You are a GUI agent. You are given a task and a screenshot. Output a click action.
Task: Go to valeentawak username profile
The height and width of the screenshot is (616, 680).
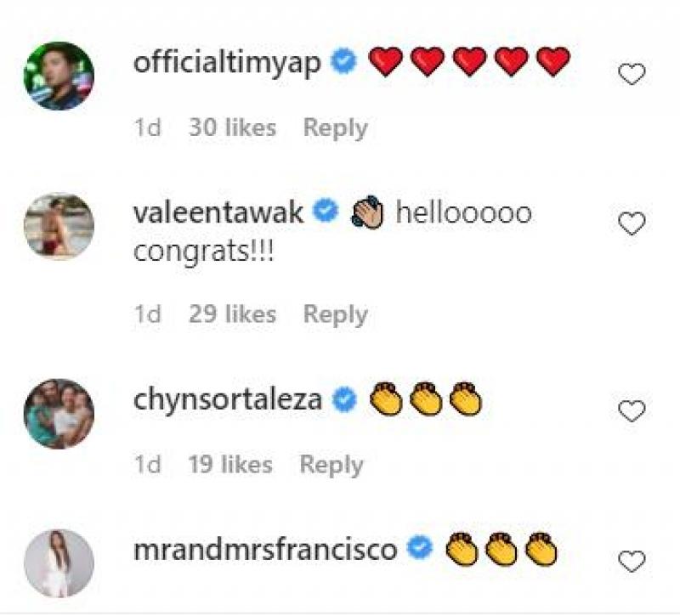coord(218,212)
